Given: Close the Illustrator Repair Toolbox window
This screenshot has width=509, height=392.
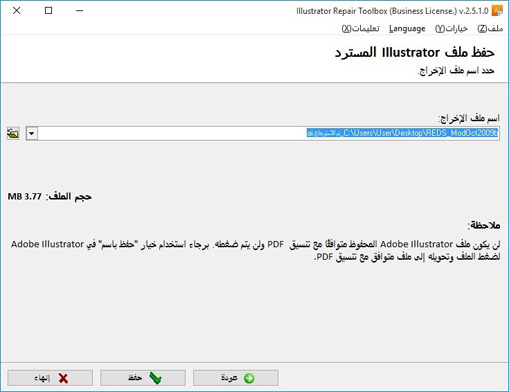Looking at the screenshot, I should [x=17, y=11].
